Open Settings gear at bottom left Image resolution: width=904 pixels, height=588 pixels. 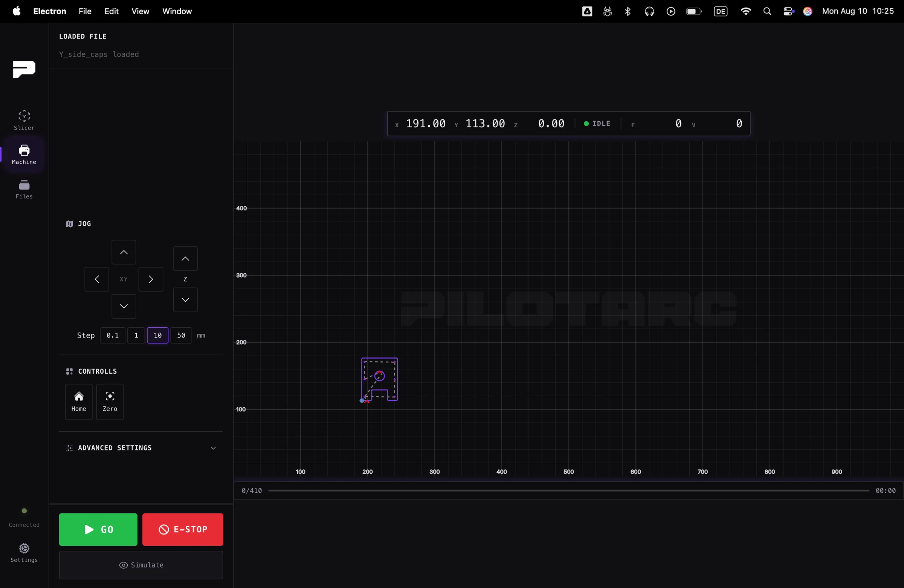[24, 553]
